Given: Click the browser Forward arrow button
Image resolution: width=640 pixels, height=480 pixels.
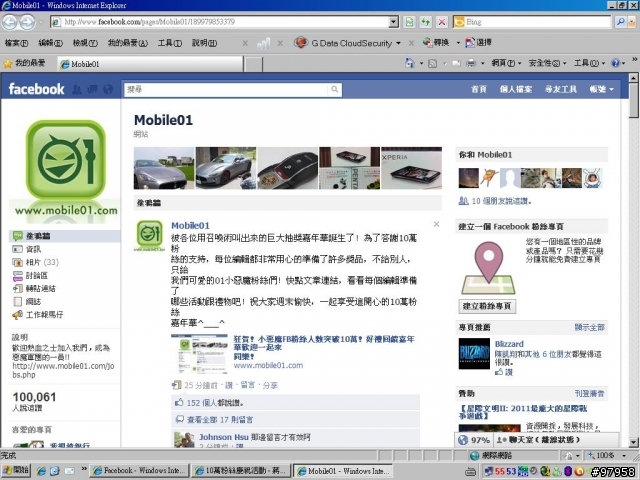Looking at the screenshot, I should [x=27, y=22].
